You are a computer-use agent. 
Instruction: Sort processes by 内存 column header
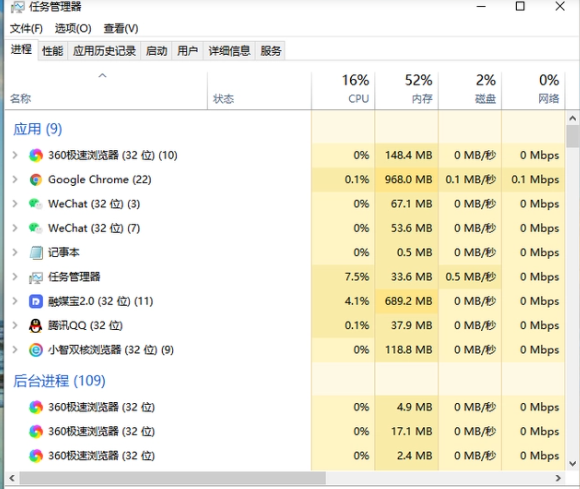pos(407,90)
